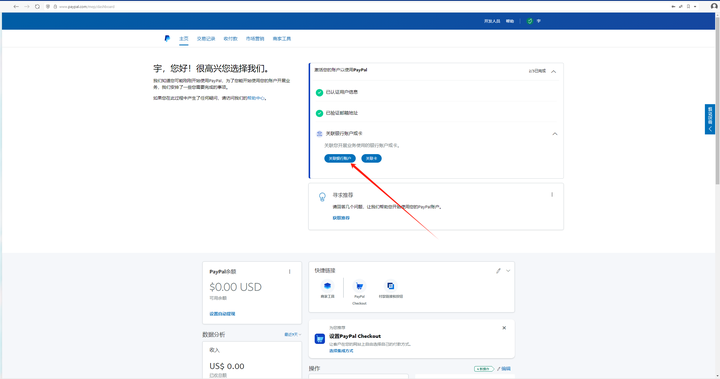Click the $0.00 USD balance amount
This screenshot has width=720, height=379.
tap(236, 287)
